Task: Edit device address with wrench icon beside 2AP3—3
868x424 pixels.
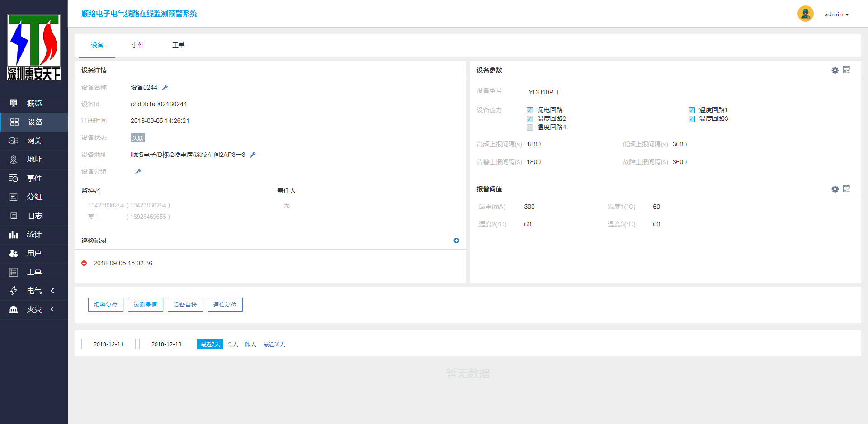Action: (x=253, y=155)
